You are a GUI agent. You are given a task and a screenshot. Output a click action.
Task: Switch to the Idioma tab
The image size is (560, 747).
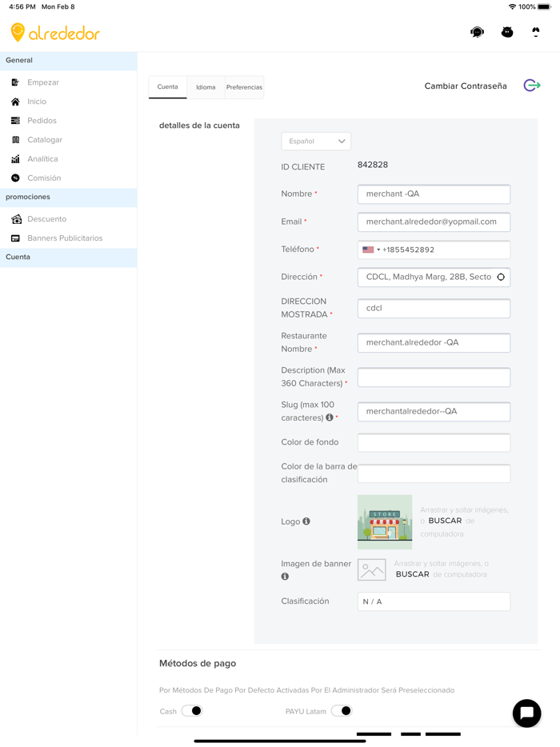[x=206, y=87]
